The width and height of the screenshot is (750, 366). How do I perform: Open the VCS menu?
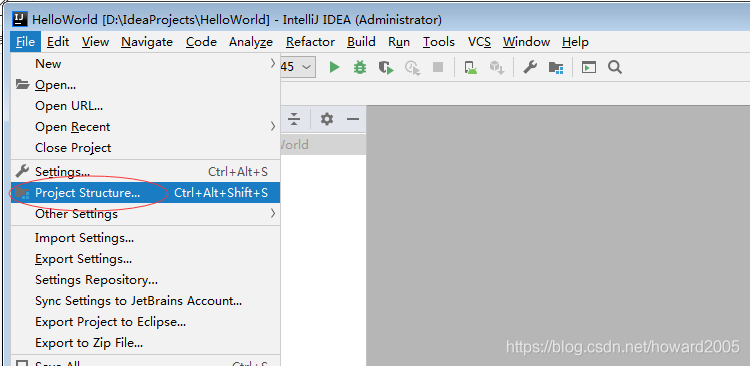(479, 42)
